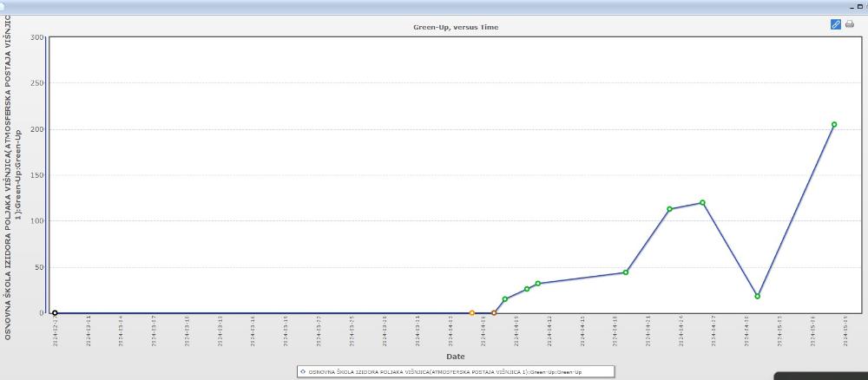The image size is (868, 380).
Task: Click the green data point near value 26
Action: 527,289
